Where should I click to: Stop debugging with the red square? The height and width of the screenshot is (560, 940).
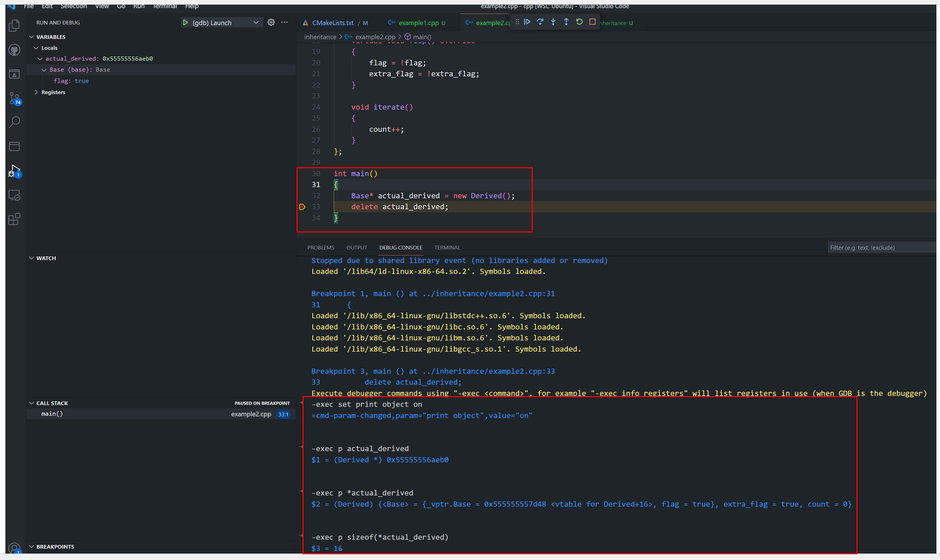click(x=592, y=22)
